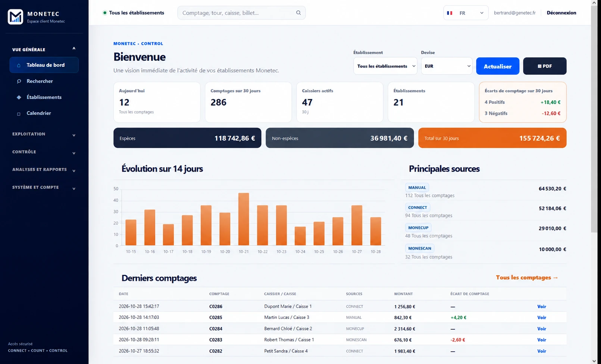
Task: Open the Tous les comptages link
Action: tap(527, 277)
